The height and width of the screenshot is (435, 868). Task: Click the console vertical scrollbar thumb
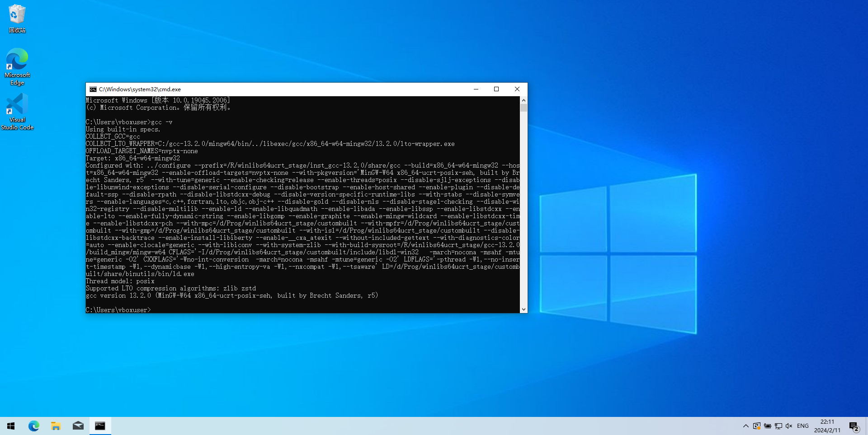pos(524,108)
